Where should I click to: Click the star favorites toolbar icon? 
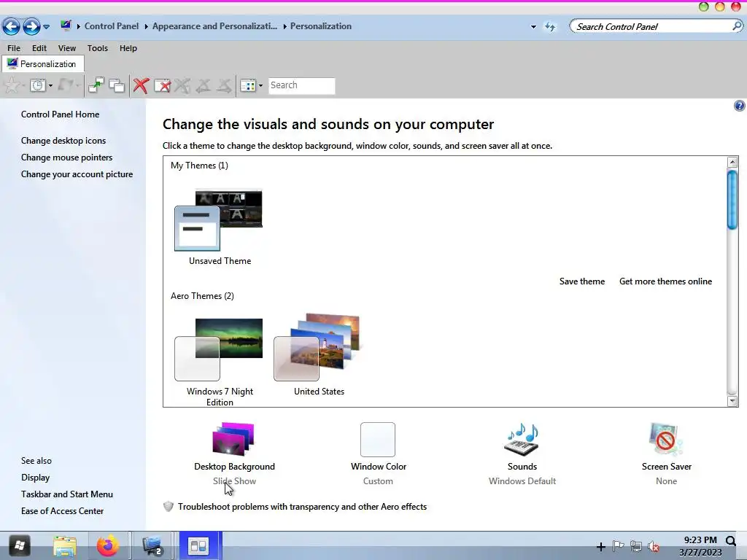click(12, 86)
